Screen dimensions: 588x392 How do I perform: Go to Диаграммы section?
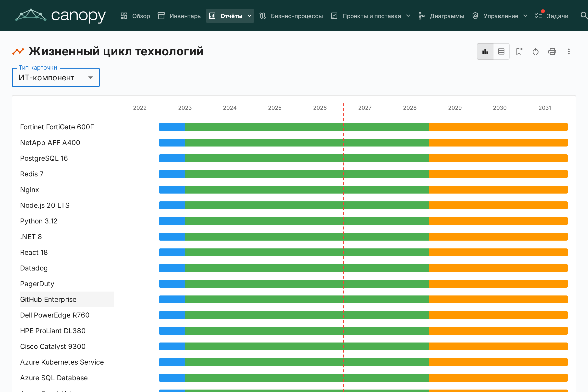pyautogui.click(x=441, y=16)
